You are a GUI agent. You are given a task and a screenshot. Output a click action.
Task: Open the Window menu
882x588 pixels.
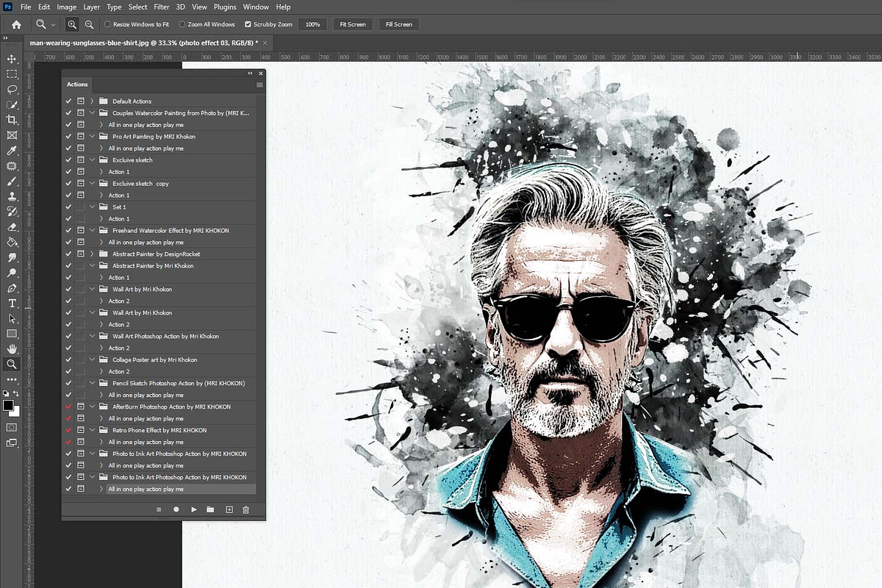[x=256, y=7]
